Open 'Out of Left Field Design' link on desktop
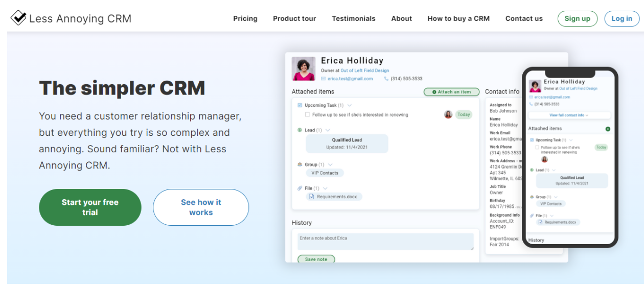Screen dimensions: 644x286 (365, 70)
